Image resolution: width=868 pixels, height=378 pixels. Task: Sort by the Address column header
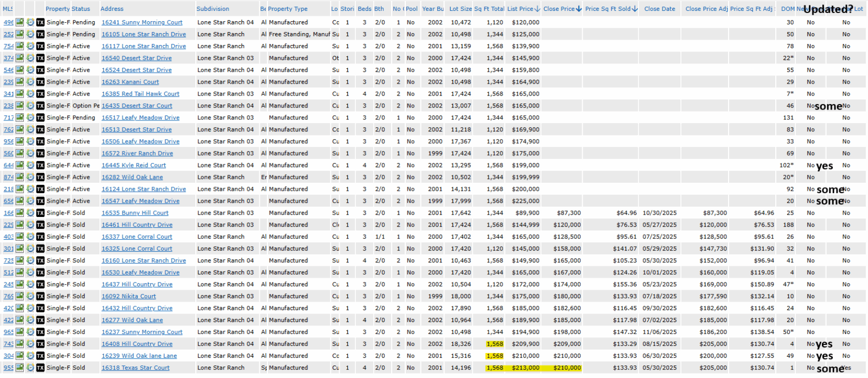point(112,9)
